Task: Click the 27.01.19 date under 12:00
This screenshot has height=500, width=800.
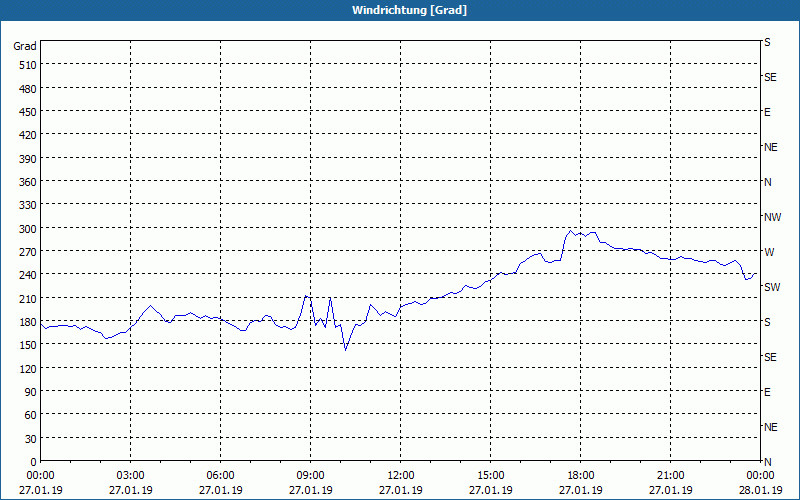Action: 401,490
